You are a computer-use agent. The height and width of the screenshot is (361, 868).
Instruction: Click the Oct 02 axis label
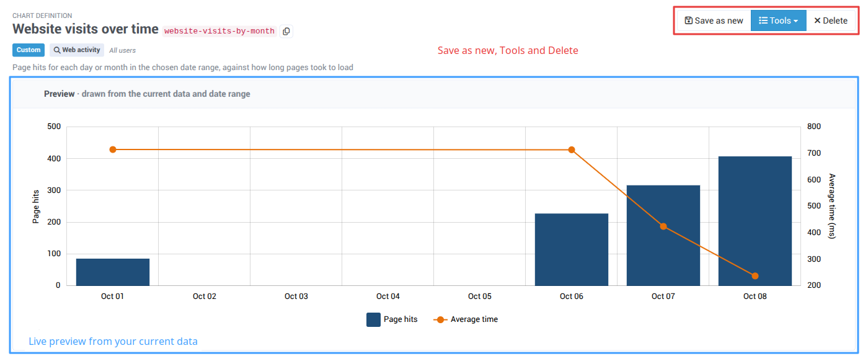tap(205, 296)
